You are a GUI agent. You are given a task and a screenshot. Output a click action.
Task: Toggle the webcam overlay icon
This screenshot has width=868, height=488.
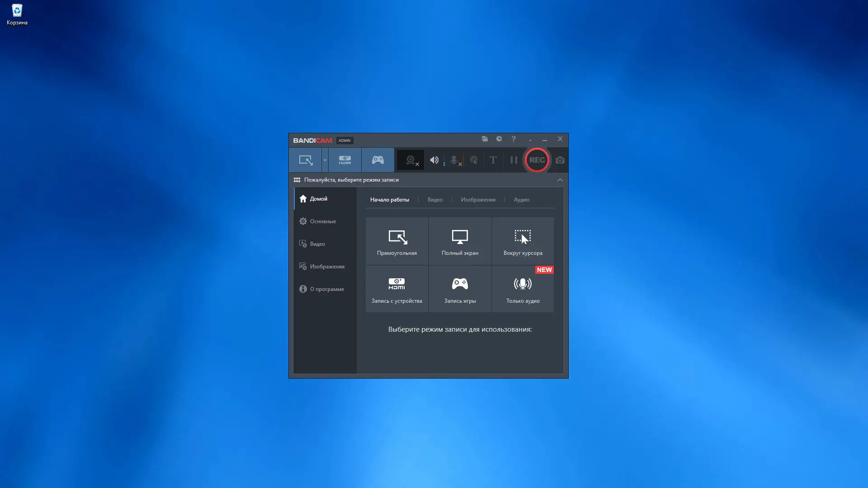click(x=410, y=160)
